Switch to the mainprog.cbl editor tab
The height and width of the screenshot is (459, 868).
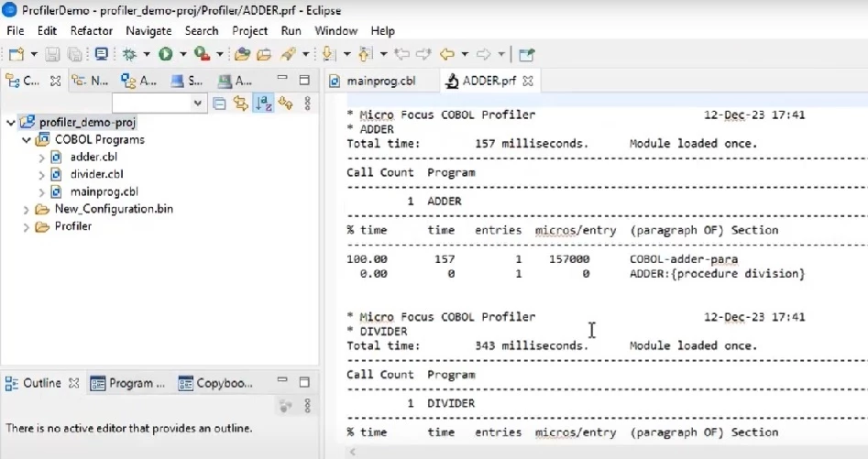click(x=381, y=81)
